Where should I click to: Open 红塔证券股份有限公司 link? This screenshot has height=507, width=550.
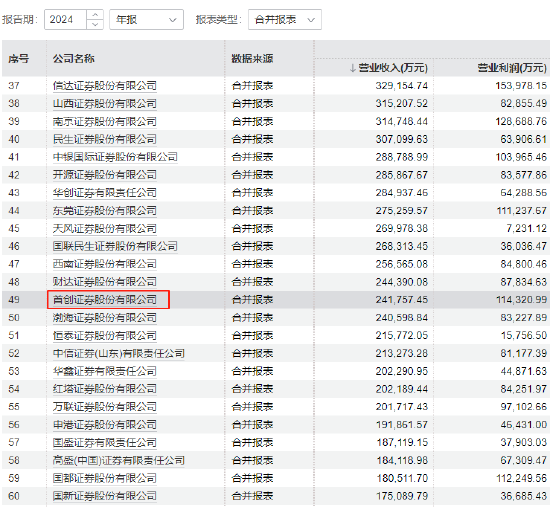pyautogui.click(x=105, y=389)
